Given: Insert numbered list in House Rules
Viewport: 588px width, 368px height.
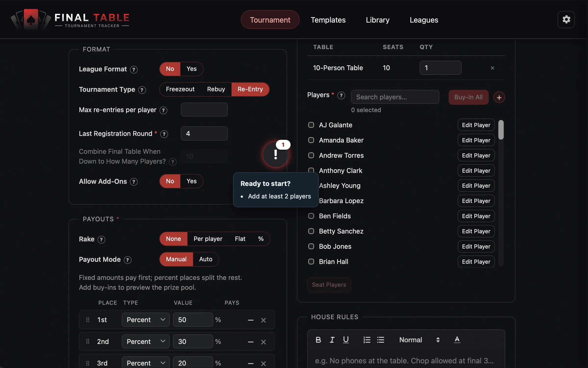Looking at the screenshot, I should point(367,340).
